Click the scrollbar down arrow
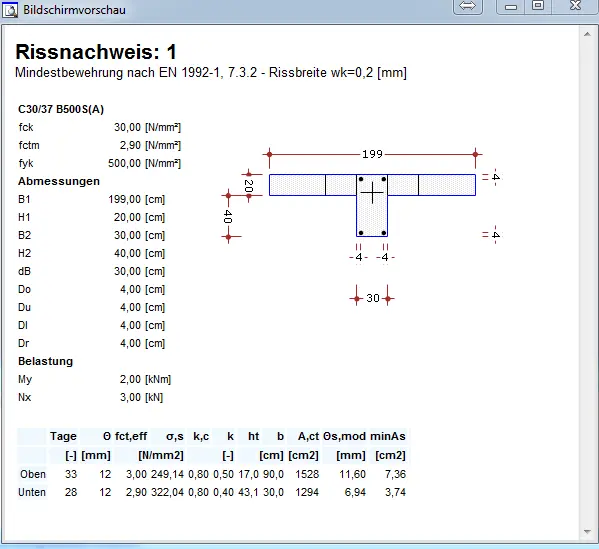Screen dimensions: 599x549 (x=587, y=531)
